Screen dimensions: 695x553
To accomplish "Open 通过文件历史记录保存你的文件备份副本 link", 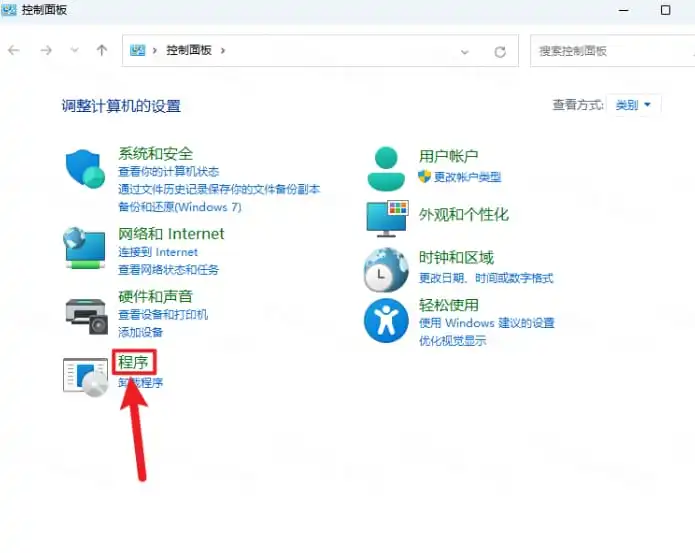I will pos(219,189).
